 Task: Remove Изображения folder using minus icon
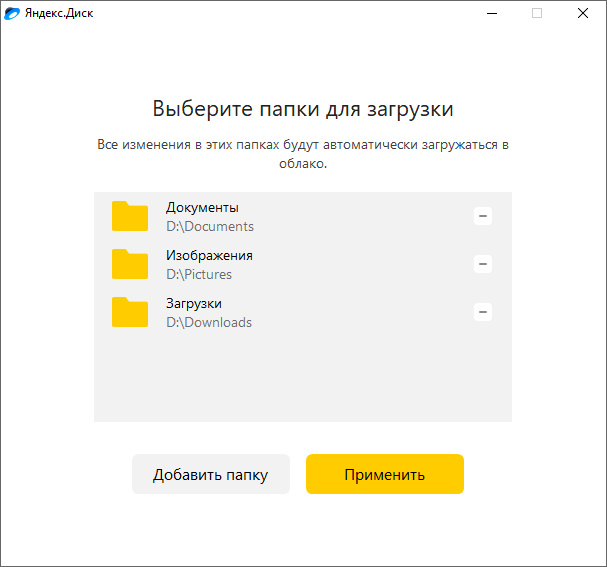pyautogui.click(x=483, y=264)
